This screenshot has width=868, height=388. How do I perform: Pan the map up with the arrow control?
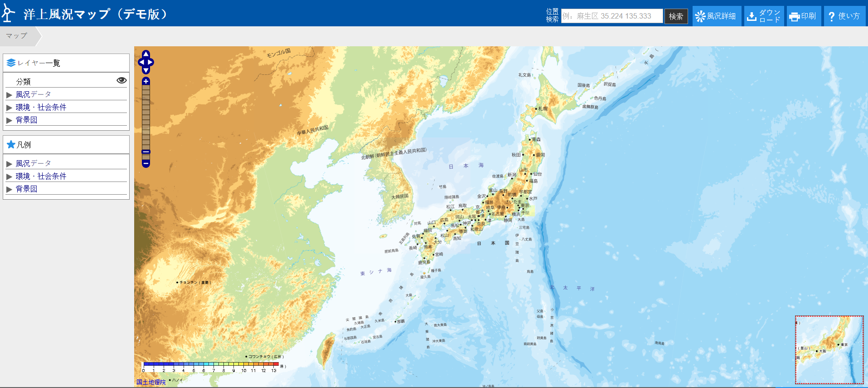(146, 54)
